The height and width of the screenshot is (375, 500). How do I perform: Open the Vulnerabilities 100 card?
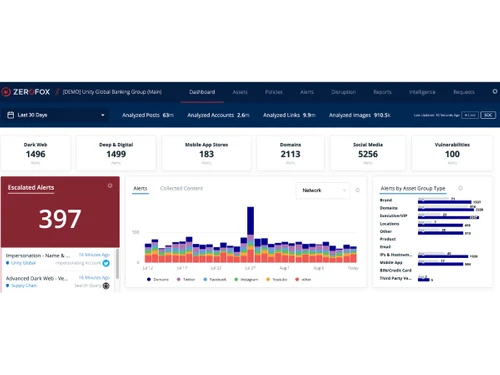(x=452, y=153)
